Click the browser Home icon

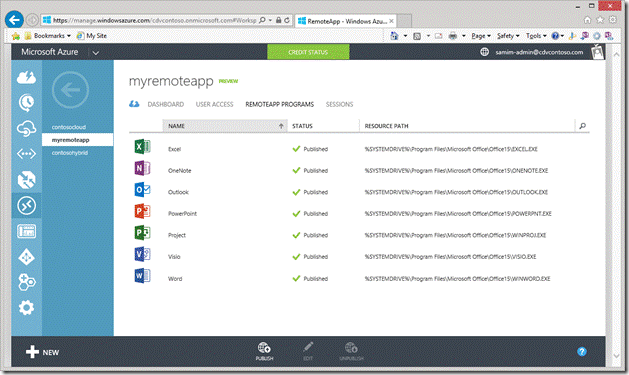587,20
